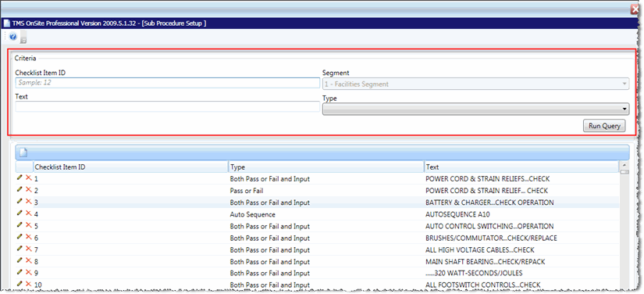This screenshot has width=644, height=294.
Task: Select 'ALL HIGH VOLTAGE CABLES...CHECK' cell
Action: [480, 250]
